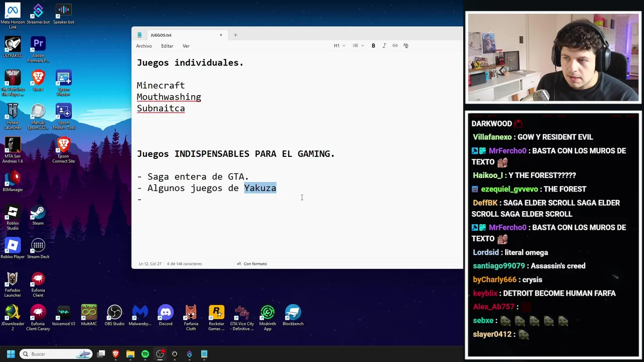This screenshot has height=362, width=644.
Task: Select Eufonia Client Canary icon
Action: (38, 317)
